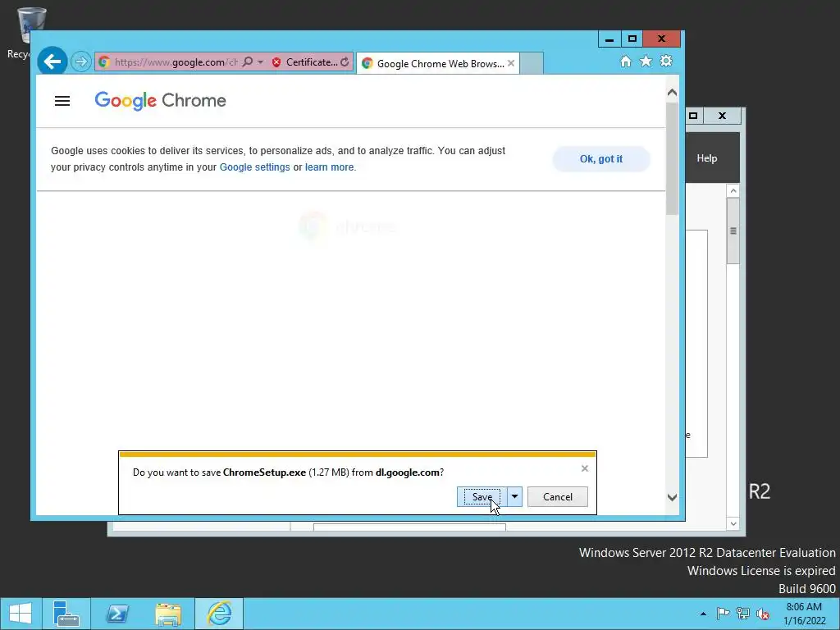
Task: Open File Explorer from the taskbar
Action: tap(168, 614)
